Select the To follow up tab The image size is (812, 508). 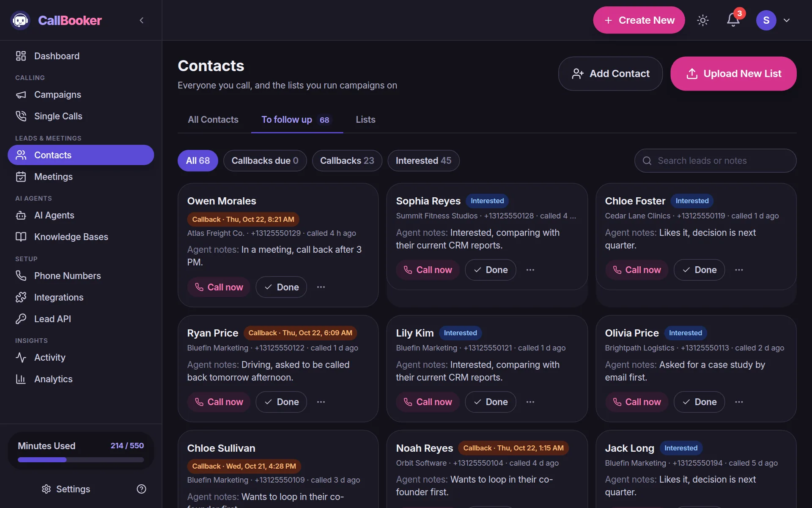click(x=297, y=120)
